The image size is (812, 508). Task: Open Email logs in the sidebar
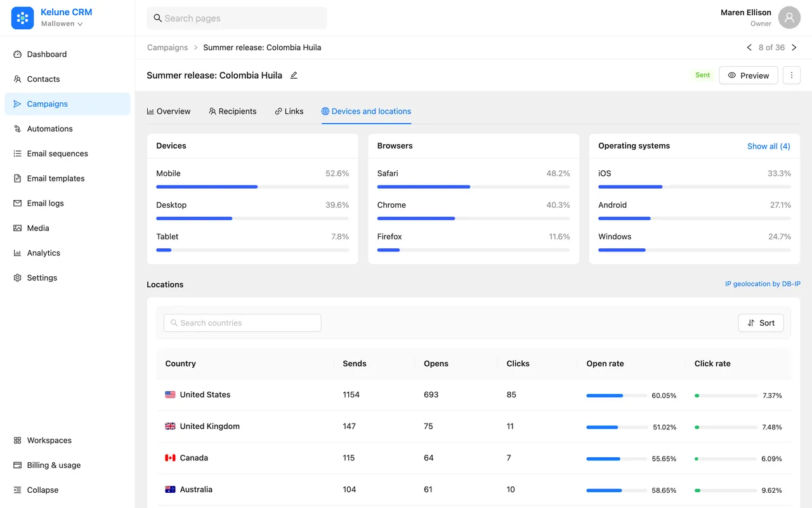pyautogui.click(x=67, y=203)
